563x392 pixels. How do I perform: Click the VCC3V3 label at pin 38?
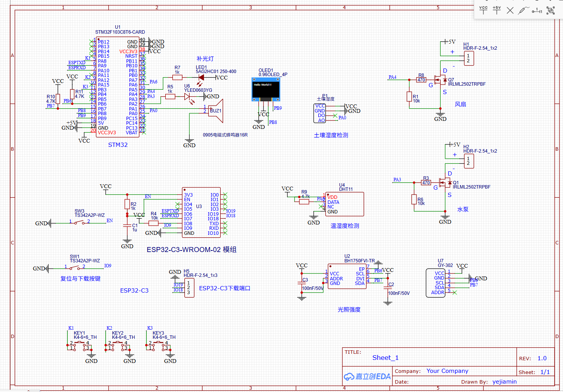(x=128, y=52)
